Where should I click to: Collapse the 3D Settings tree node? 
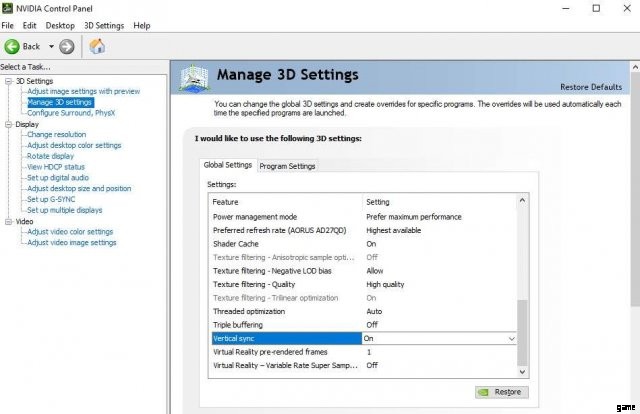pyautogui.click(x=8, y=81)
